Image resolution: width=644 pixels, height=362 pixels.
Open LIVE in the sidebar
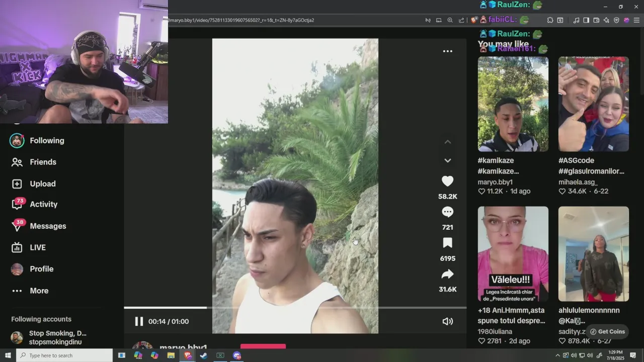pyautogui.click(x=29, y=247)
